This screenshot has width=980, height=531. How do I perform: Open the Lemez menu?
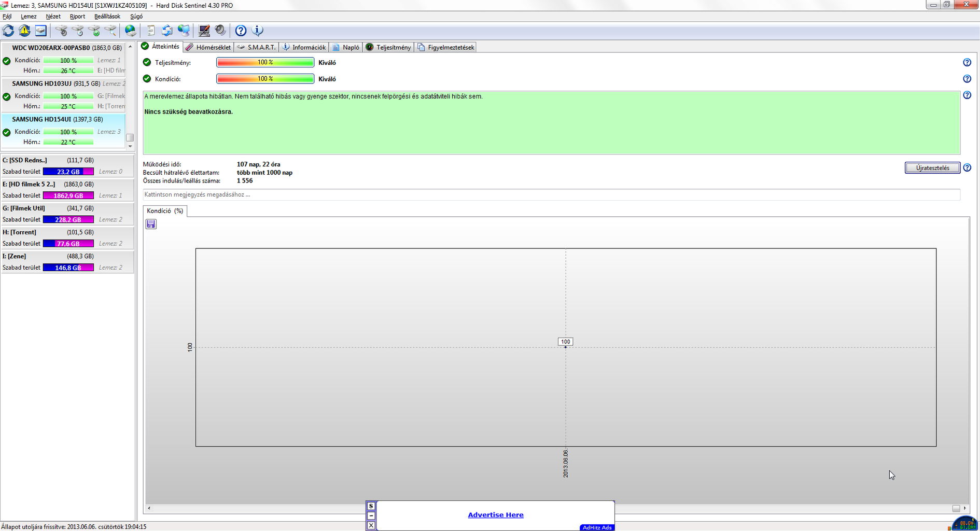[x=29, y=17]
